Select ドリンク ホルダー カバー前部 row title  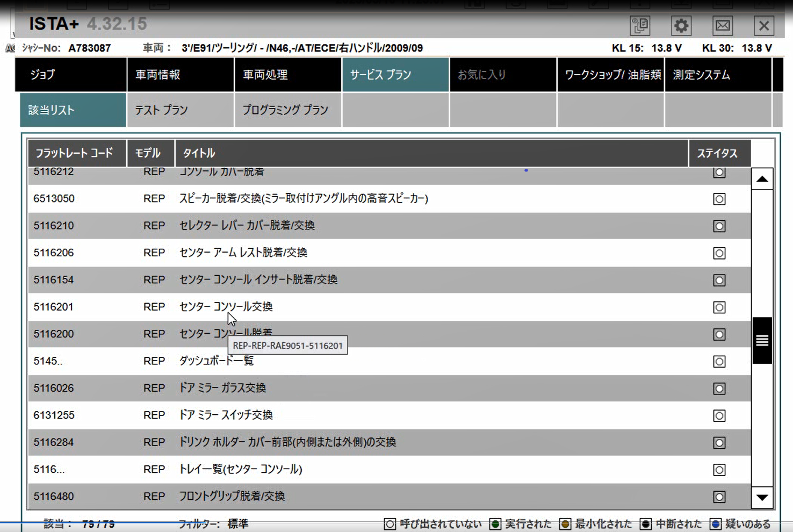coord(287,442)
